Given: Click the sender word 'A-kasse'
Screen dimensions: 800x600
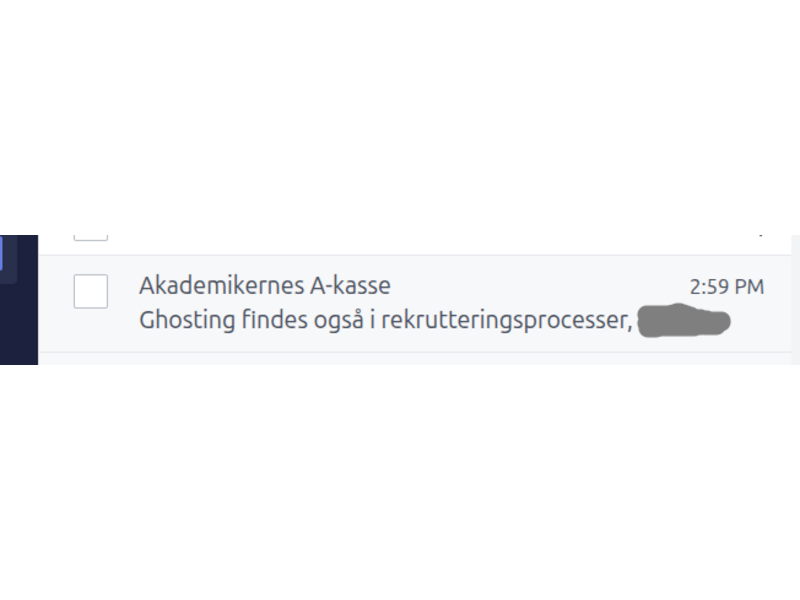Looking at the screenshot, I should click(351, 285).
